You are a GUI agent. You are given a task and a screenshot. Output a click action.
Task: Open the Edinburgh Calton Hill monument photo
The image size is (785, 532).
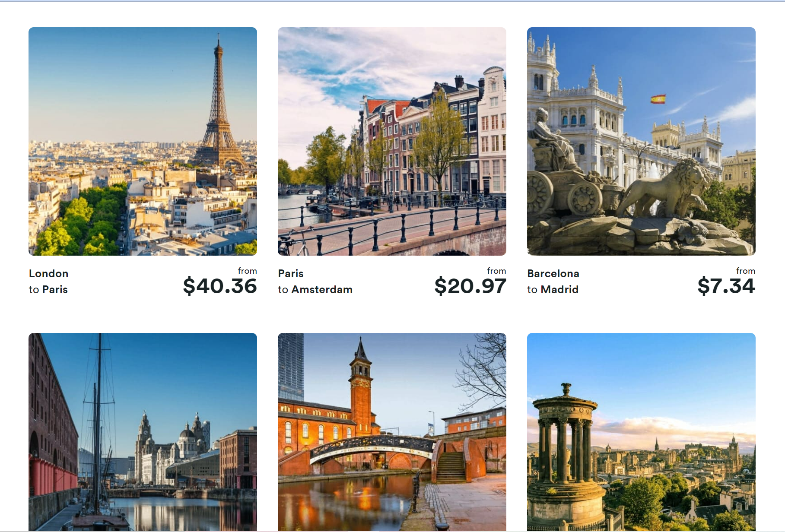point(641,432)
